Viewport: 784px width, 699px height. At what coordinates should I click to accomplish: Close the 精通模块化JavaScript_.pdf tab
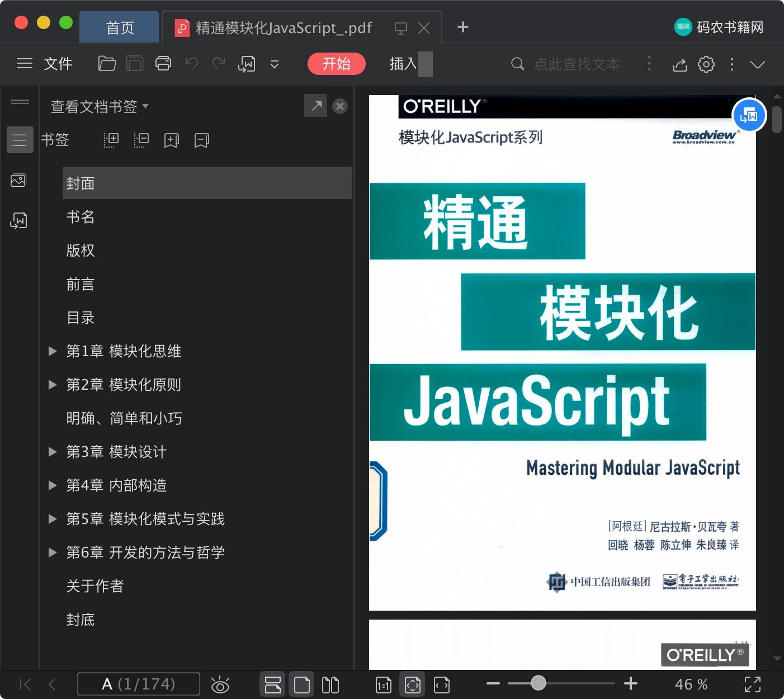[x=424, y=28]
